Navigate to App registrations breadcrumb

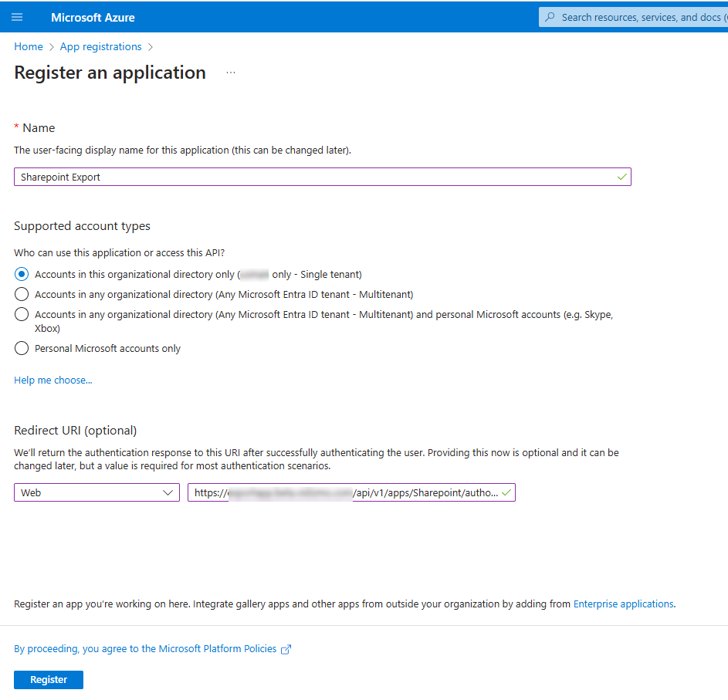pyautogui.click(x=100, y=47)
